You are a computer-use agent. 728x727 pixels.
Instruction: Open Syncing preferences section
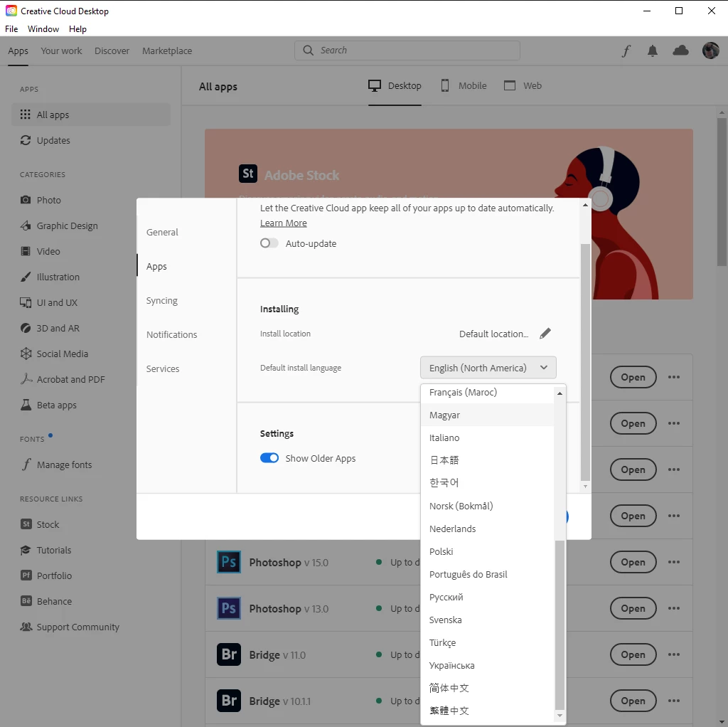pos(161,301)
